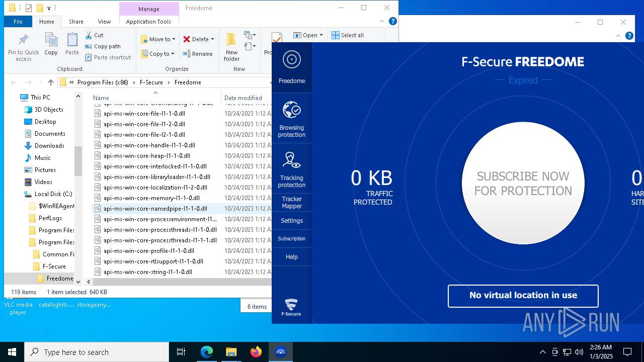Click the Windows Start button
This screenshot has height=362, width=644.
pos(12,352)
